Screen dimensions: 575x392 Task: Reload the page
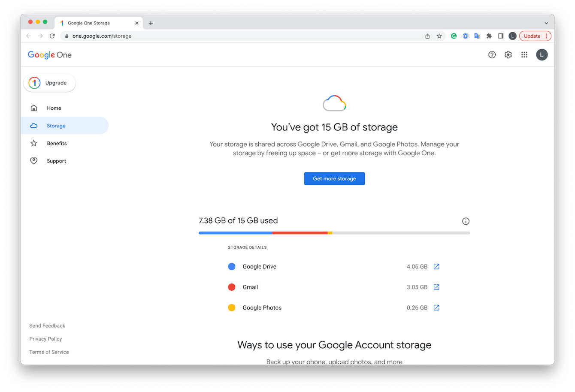pyautogui.click(x=52, y=36)
